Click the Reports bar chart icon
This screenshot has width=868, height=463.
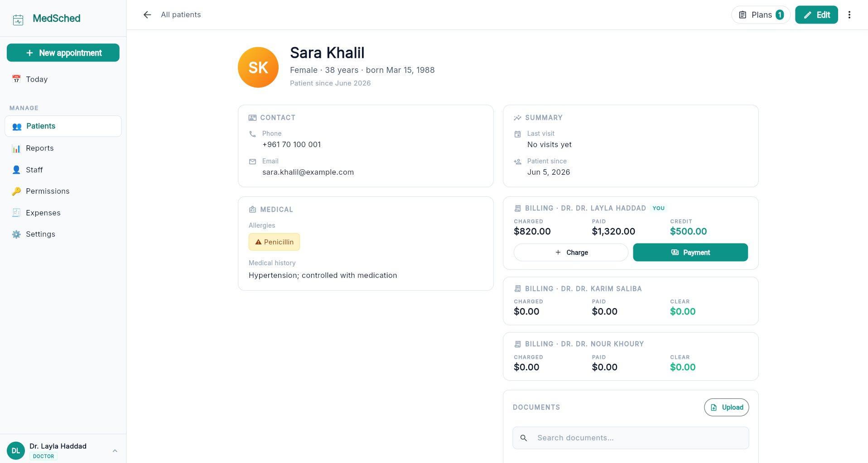(x=16, y=148)
